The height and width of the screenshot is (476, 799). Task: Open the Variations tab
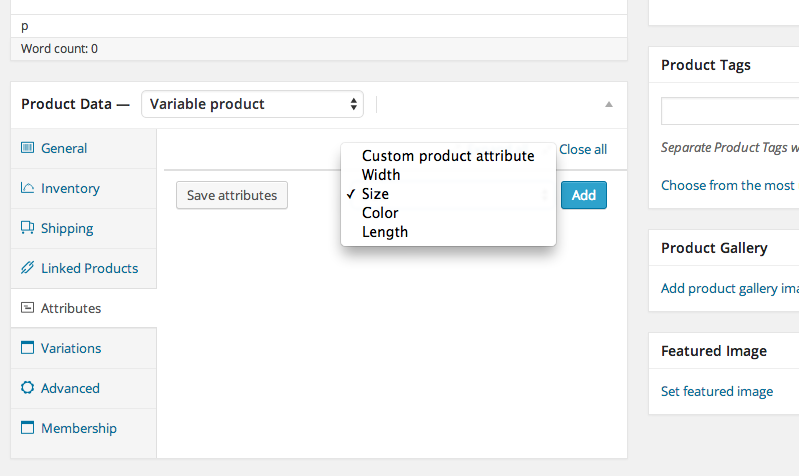tap(84, 349)
